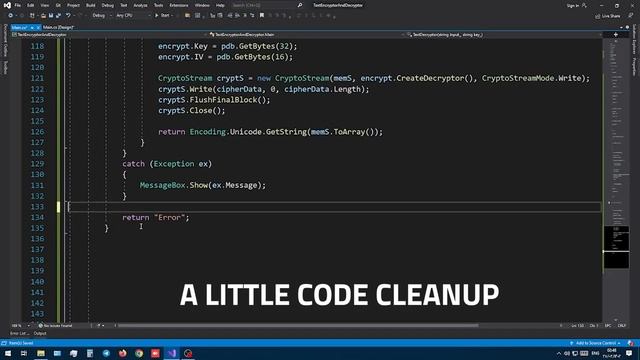Click the Save file icon
Image resolution: width=640 pixels, height=360 pixels.
pos(51,16)
